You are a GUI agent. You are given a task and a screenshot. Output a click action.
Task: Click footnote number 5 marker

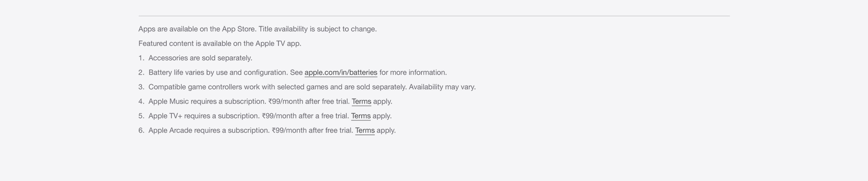(x=141, y=116)
